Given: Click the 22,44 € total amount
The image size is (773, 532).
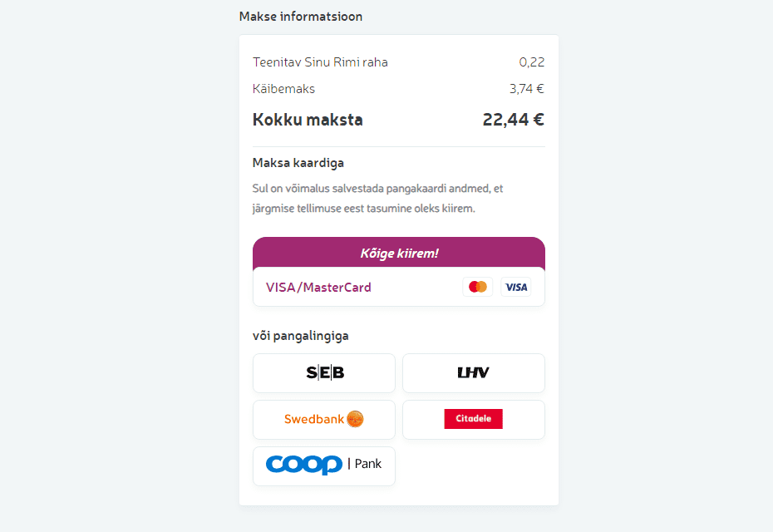Looking at the screenshot, I should point(513,120).
